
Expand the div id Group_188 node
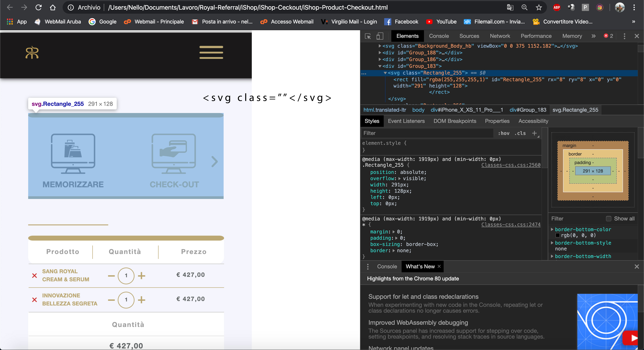pyautogui.click(x=380, y=53)
